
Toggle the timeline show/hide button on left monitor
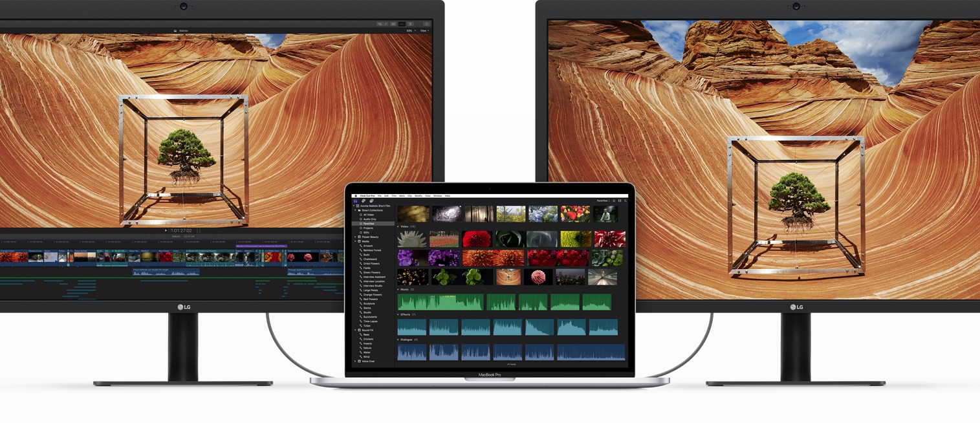click(402, 24)
